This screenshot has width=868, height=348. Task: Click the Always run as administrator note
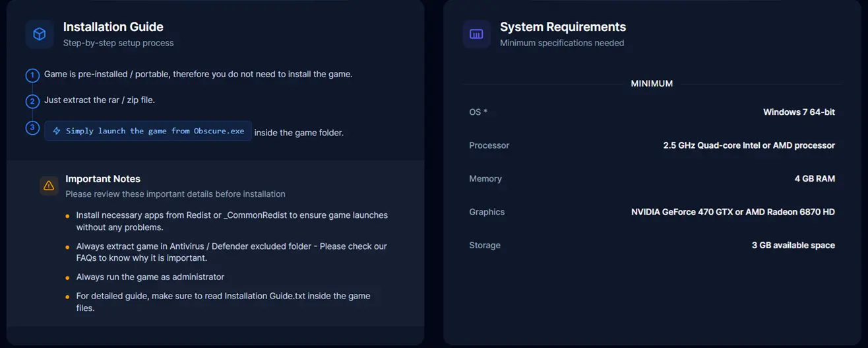point(150,277)
